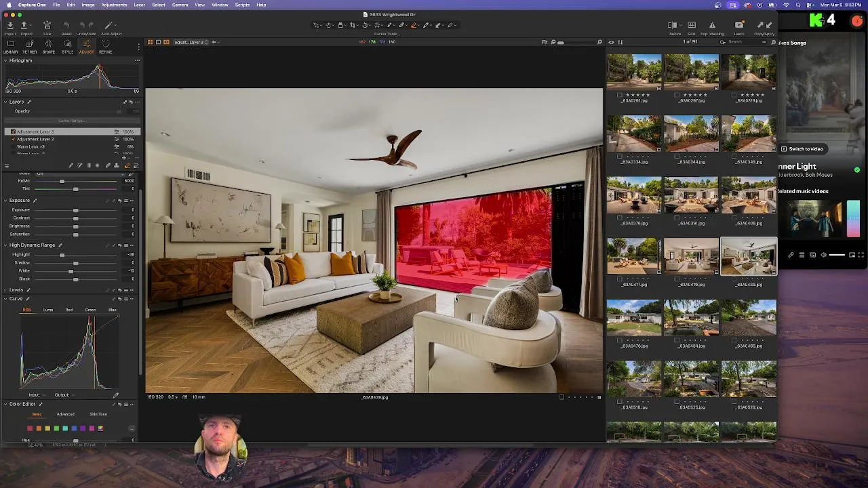
Task: Collapse the Layers panel
Action: click(6, 102)
